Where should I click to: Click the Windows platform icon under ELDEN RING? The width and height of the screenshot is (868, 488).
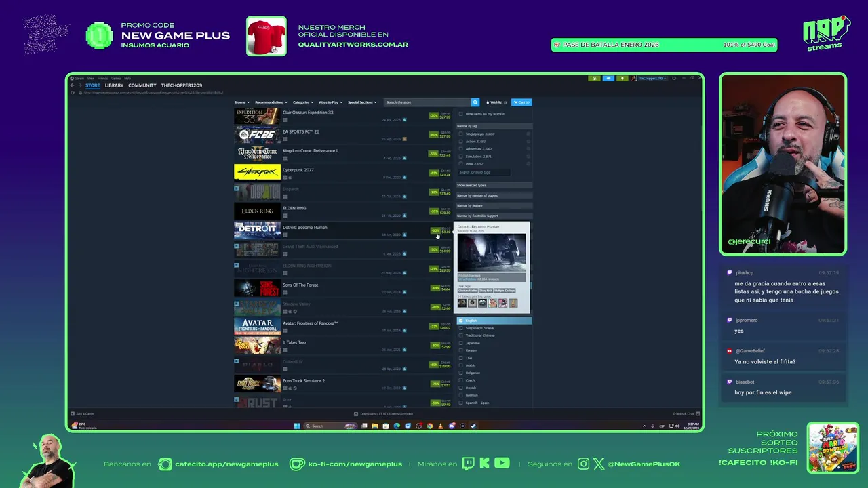point(285,215)
